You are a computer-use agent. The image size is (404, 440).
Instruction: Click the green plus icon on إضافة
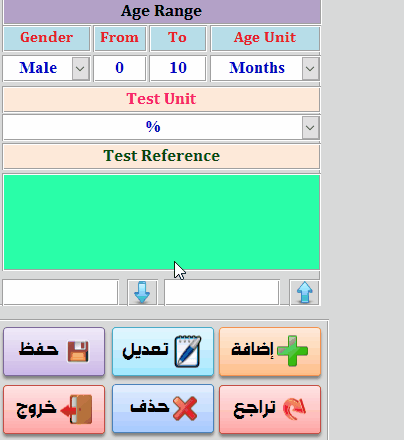pos(292,351)
